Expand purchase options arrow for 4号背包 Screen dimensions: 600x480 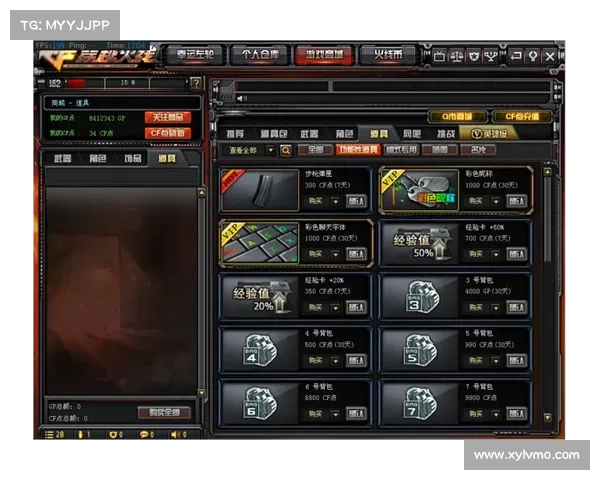(x=334, y=360)
